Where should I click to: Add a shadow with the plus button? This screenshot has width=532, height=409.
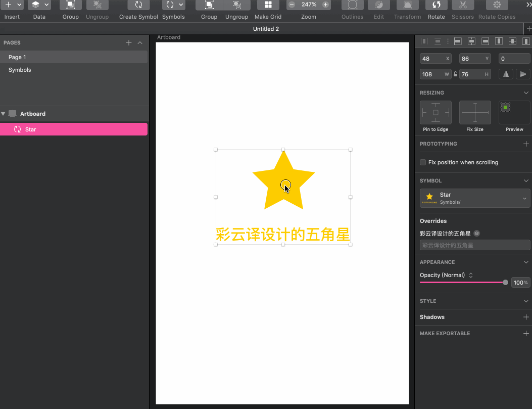click(x=526, y=317)
